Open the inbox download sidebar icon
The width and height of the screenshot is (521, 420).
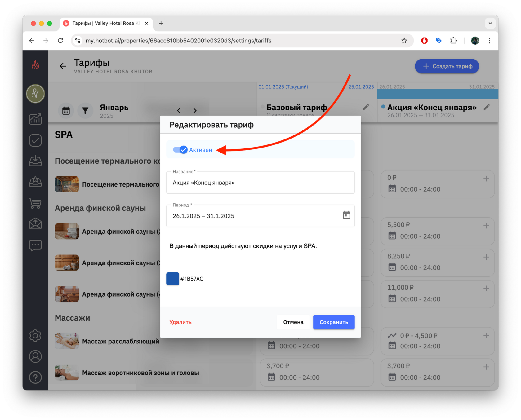[35, 161]
